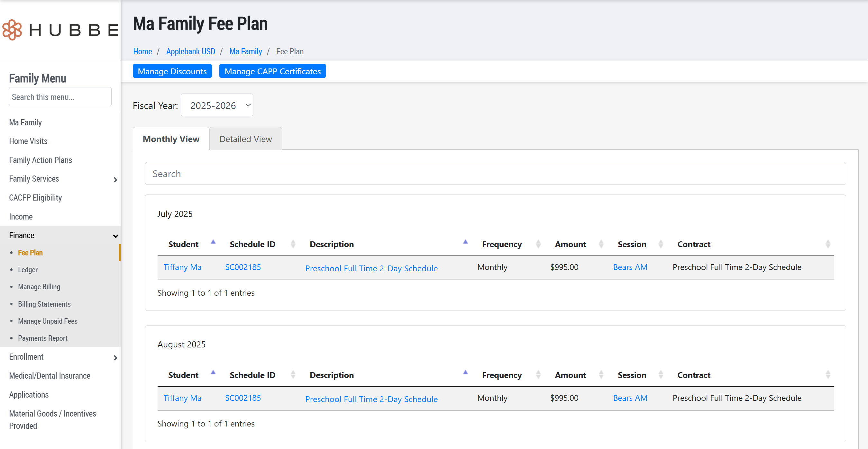This screenshot has width=868, height=449.
Task: Sort July table by Student column arrow
Action: point(213,242)
